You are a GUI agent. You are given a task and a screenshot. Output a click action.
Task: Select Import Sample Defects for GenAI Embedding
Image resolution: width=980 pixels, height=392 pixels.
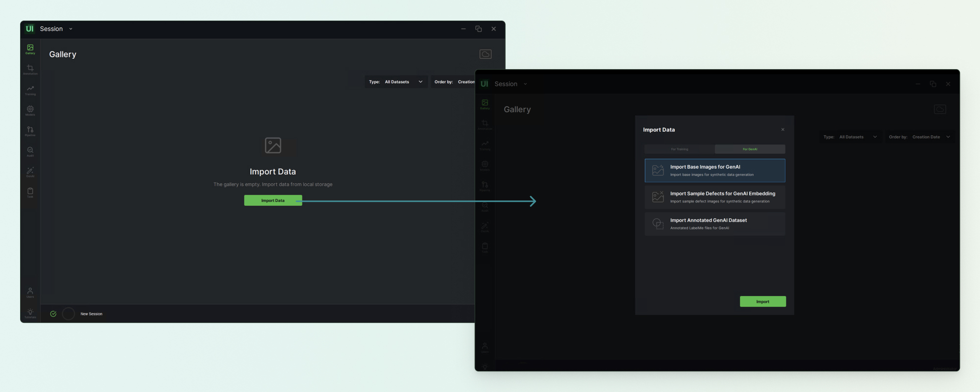[715, 197]
